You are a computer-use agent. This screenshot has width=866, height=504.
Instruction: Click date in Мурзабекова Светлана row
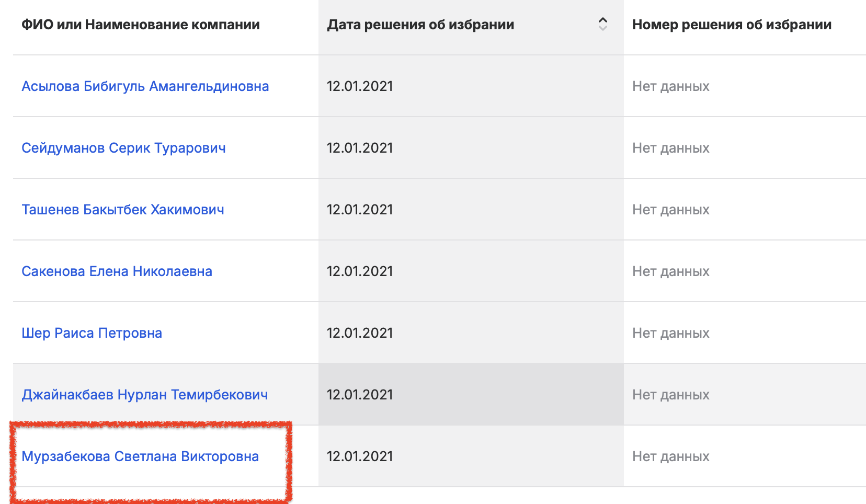pyautogui.click(x=360, y=456)
